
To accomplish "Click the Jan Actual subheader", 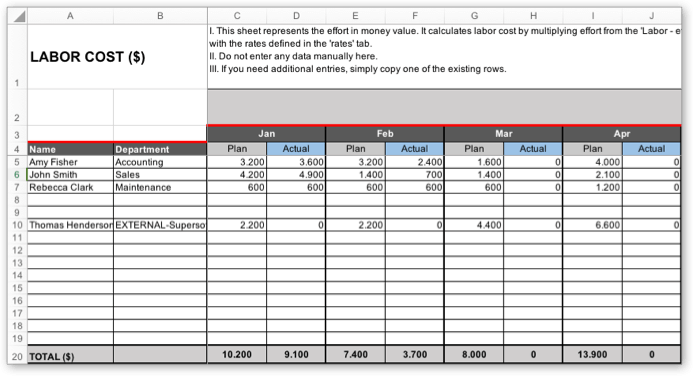I will coord(296,149).
